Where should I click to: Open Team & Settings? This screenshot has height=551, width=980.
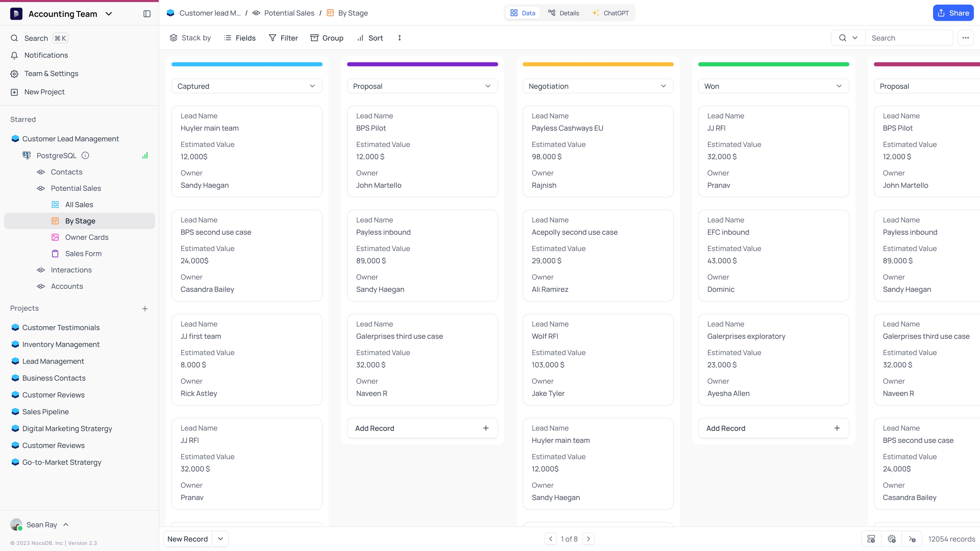[x=51, y=73]
